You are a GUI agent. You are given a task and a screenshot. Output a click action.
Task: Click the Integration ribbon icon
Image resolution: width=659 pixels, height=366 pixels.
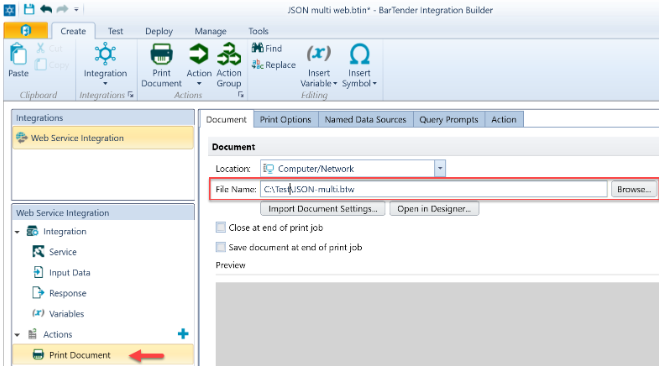pos(105,54)
